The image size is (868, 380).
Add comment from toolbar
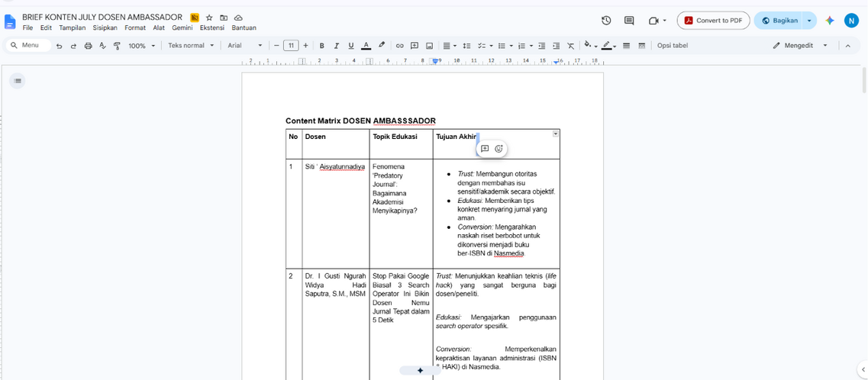tap(414, 46)
